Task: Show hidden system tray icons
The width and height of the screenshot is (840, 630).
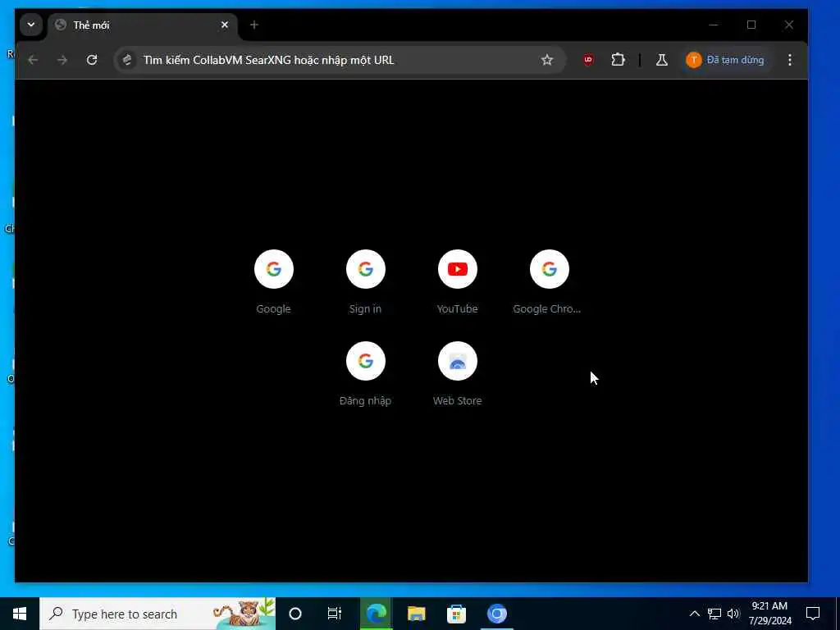Action: (x=694, y=614)
